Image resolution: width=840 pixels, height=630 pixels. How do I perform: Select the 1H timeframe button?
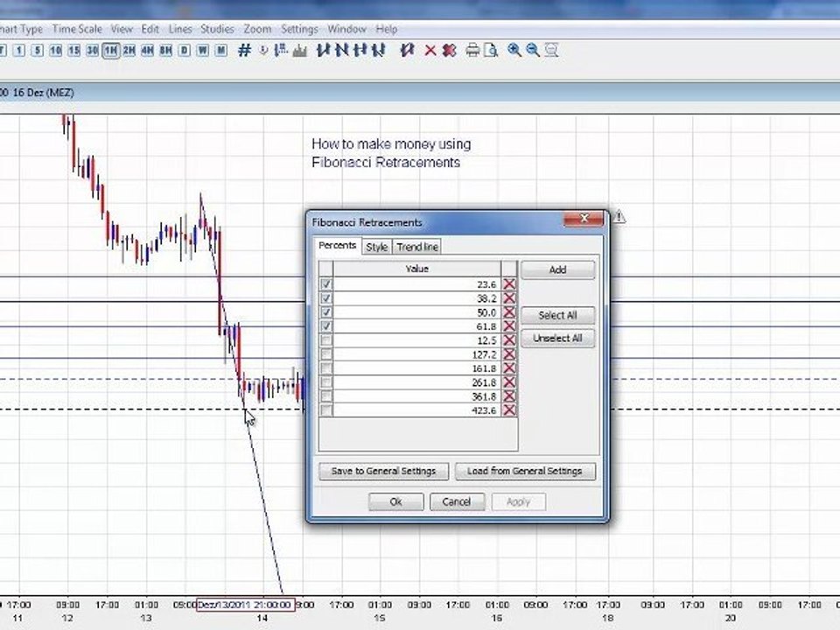pyautogui.click(x=110, y=51)
